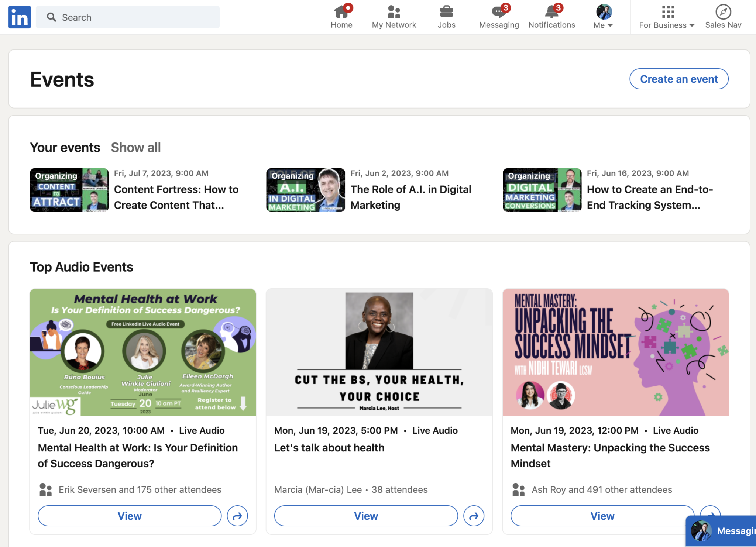
Task: Click Marcia (Mar-cia) Lee organizer name
Action: point(318,489)
